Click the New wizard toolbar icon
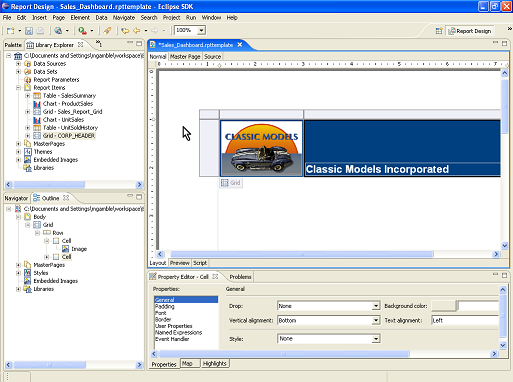Viewport: 513px width, 382px height. pos(10,31)
